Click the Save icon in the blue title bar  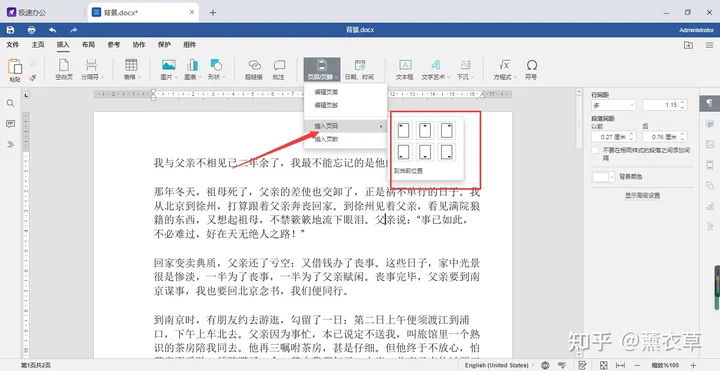[10, 30]
